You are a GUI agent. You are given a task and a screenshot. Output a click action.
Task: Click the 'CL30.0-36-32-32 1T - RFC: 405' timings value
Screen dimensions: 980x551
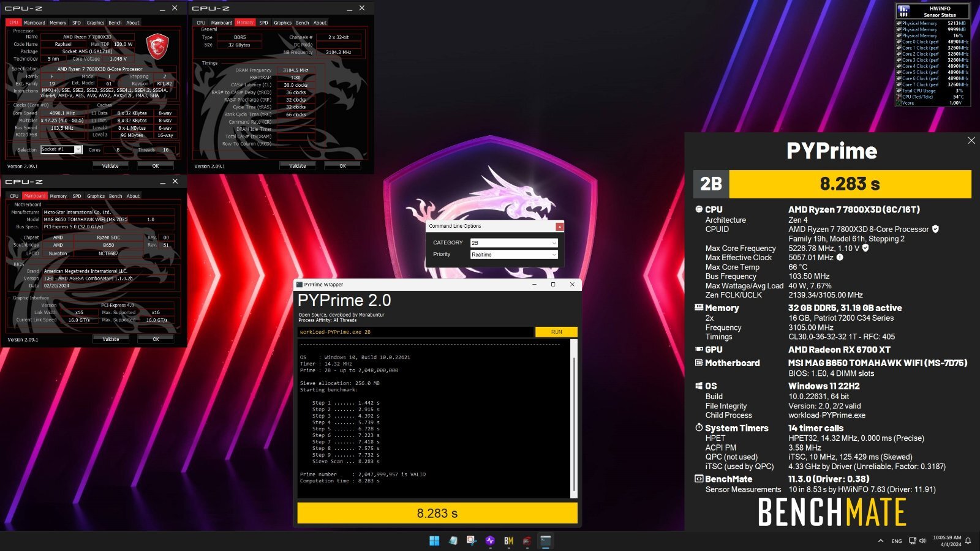pyautogui.click(x=842, y=337)
